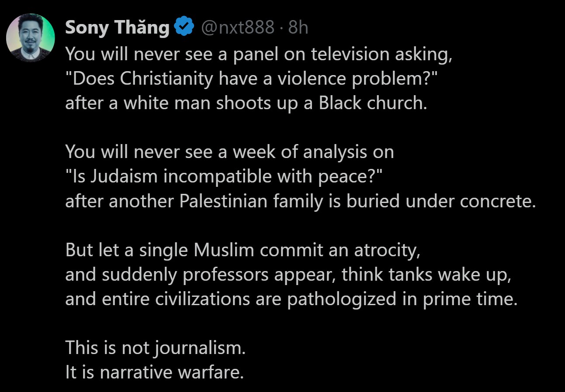The width and height of the screenshot is (565, 392).
Task: Open the Sony Thăng display name link
Action: pyautogui.click(x=117, y=28)
